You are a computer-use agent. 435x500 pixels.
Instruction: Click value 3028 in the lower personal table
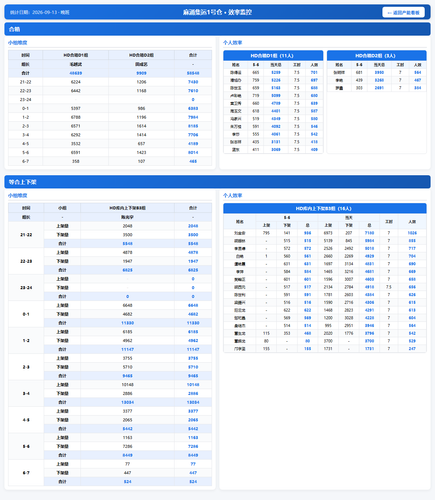coord(349,318)
